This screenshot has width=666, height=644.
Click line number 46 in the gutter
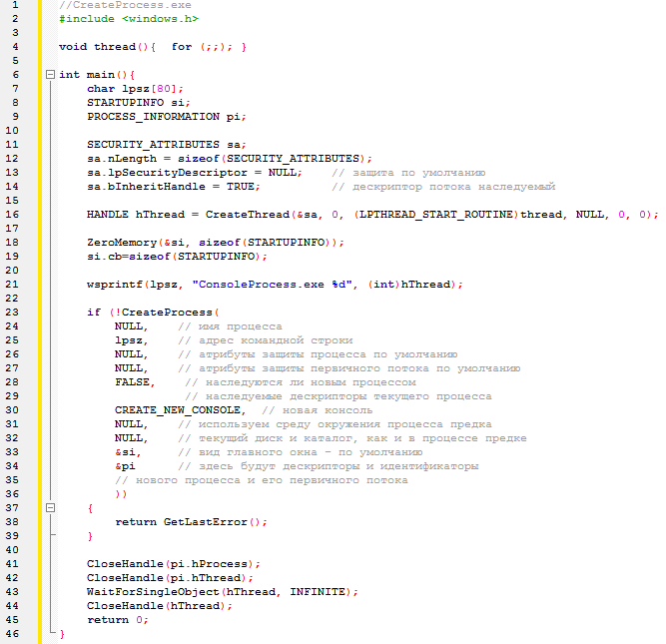[x=14, y=634]
